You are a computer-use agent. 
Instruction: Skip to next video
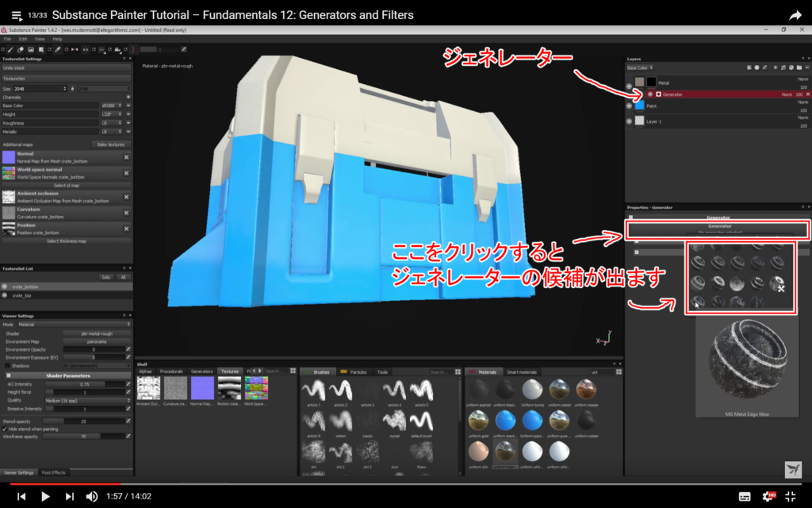tap(69, 497)
